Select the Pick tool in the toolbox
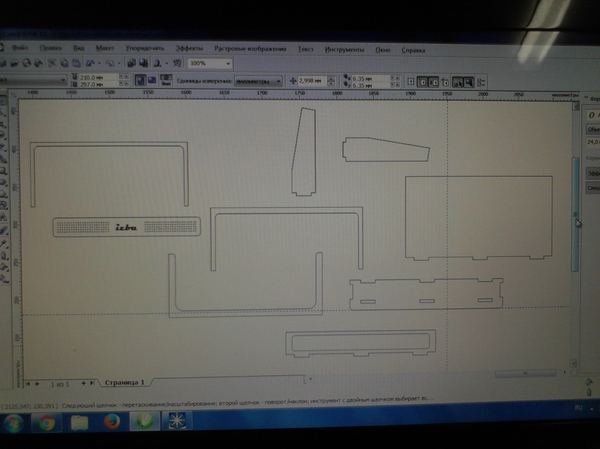Viewport: 600px width, 449px height. click(x=5, y=103)
